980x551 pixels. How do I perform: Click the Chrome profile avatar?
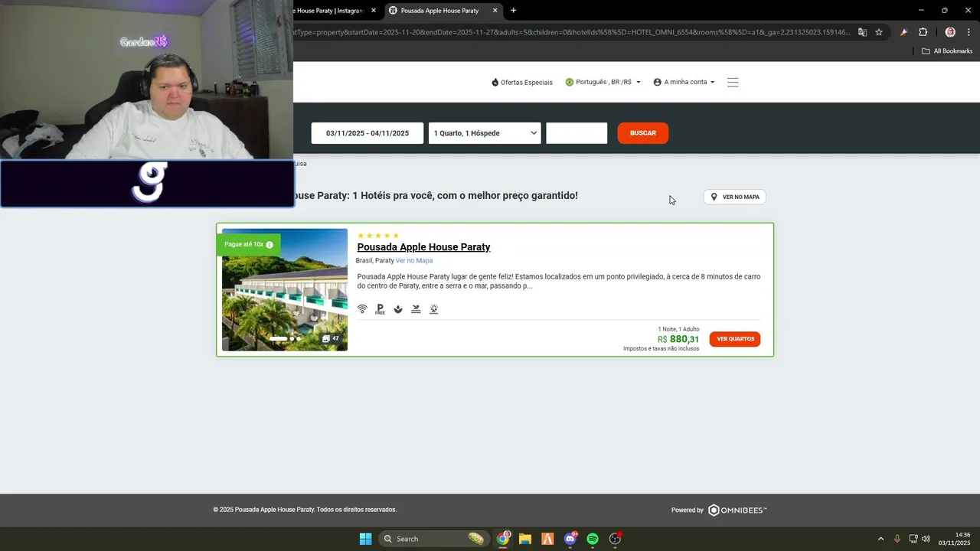(x=950, y=32)
